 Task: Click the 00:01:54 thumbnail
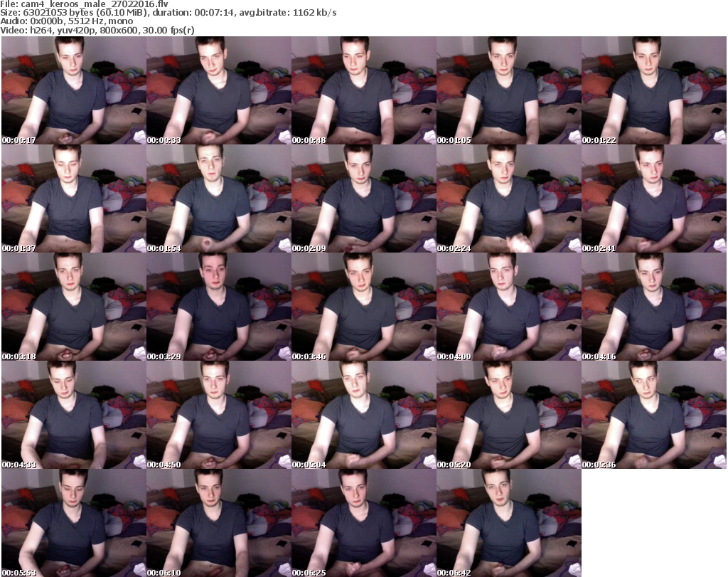(x=218, y=198)
